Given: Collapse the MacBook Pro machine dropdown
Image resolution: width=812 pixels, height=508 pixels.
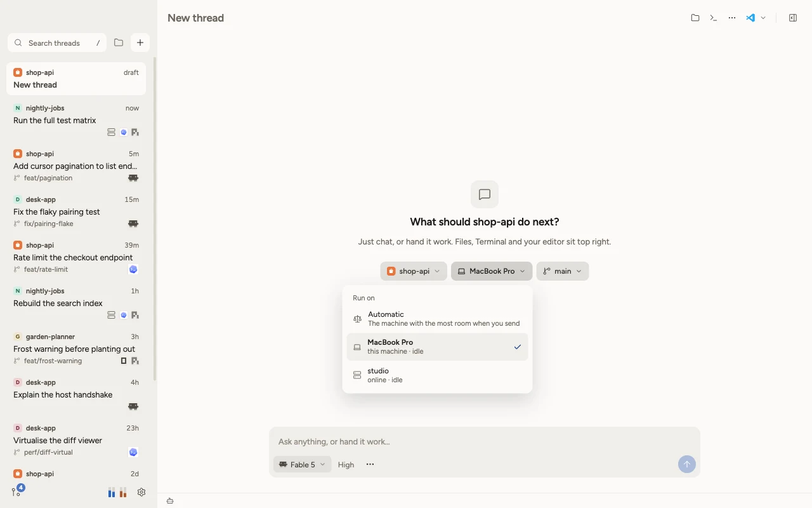Looking at the screenshot, I should pos(492,271).
